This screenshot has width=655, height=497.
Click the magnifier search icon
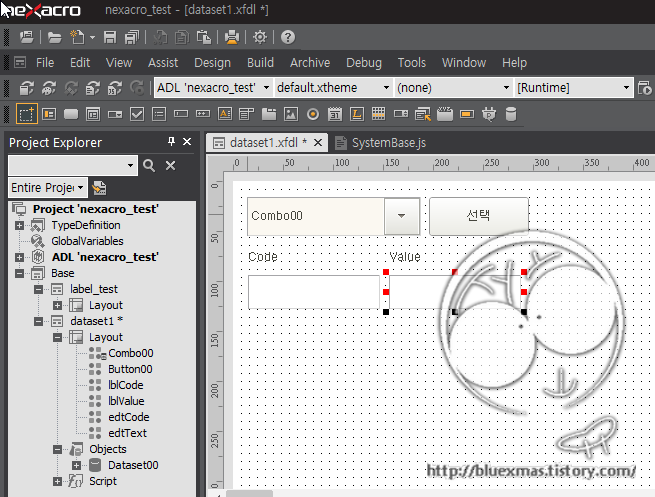[149, 165]
